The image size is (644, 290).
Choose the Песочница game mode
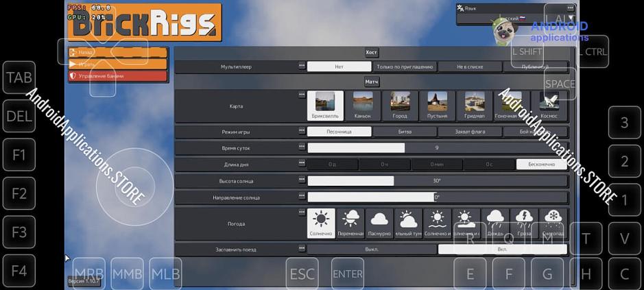339,132
